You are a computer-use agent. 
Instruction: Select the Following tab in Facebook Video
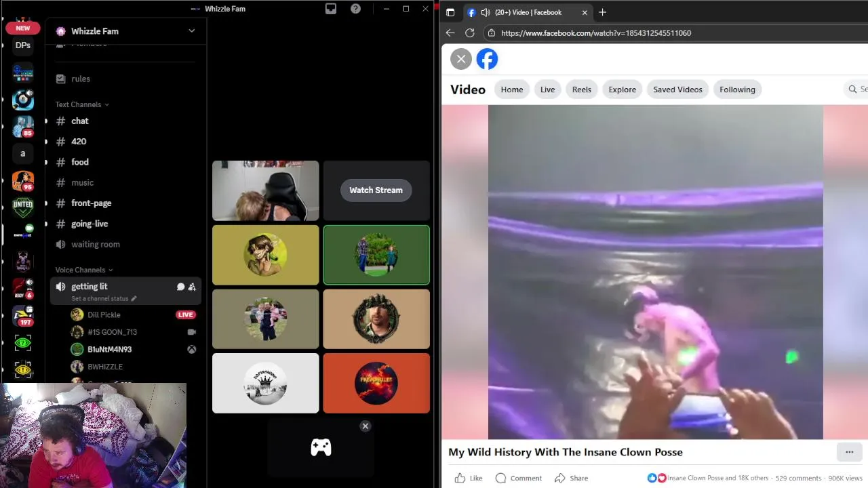click(x=737, y=89)
